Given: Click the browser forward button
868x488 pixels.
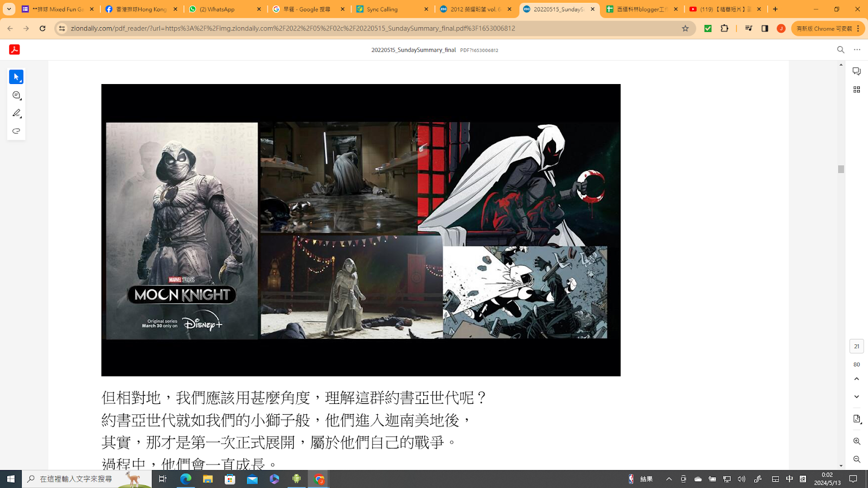Looking at the screenshot, I should coord(26,28).
